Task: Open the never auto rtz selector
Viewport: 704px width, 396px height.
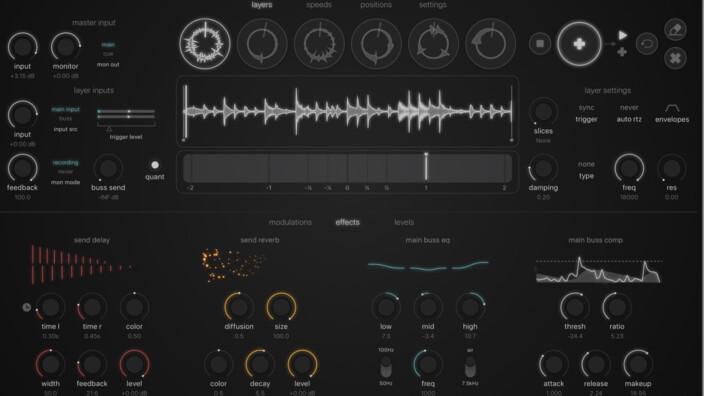Action: pyautogui.click(x=629, y=108)
